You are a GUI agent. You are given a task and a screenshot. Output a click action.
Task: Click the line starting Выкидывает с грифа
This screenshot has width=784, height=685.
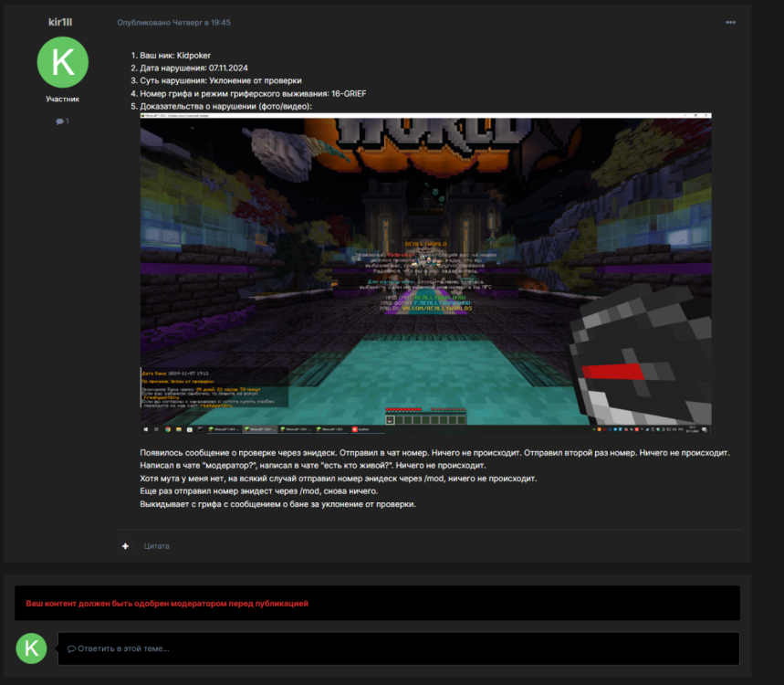[277, 504]
